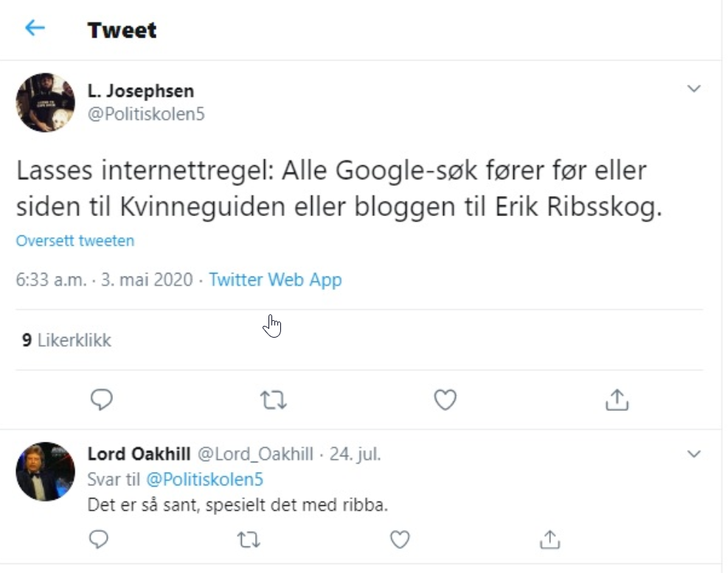Screen dimensions: 728x573
Task: Open the L. Josephsen display name
Action: [141, 91]
